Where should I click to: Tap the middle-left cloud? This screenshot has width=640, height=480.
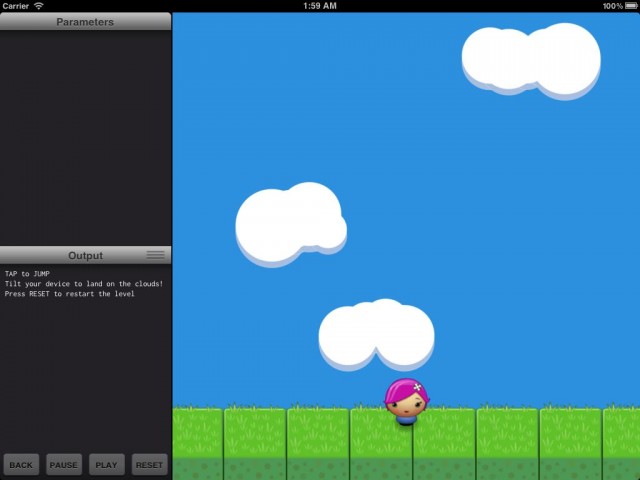[290, 223]
